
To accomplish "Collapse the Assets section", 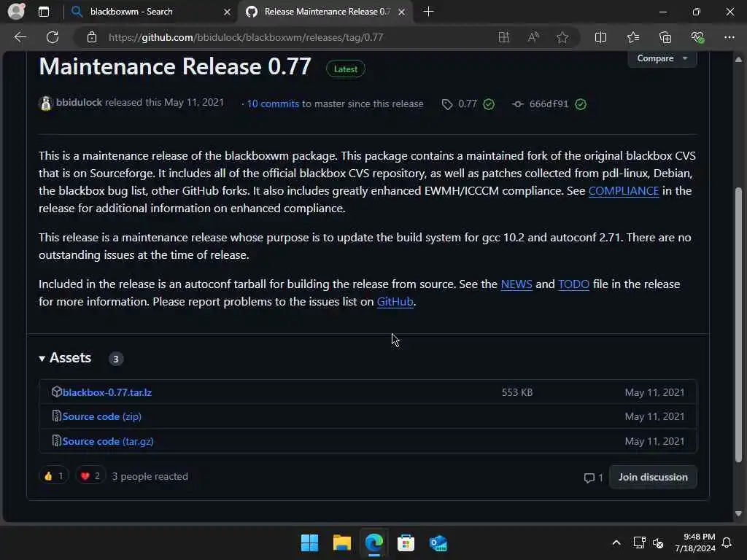I will click(65, 358).
